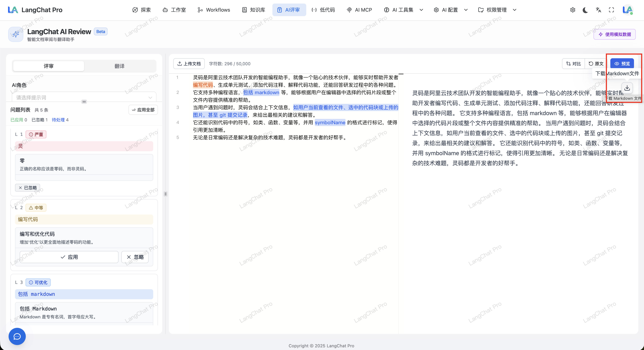Image resolution: width=644 pixels, height=350 pixels.
Task: Open the language translation icon
Action: pyautogui.click(x=598, y=10)
